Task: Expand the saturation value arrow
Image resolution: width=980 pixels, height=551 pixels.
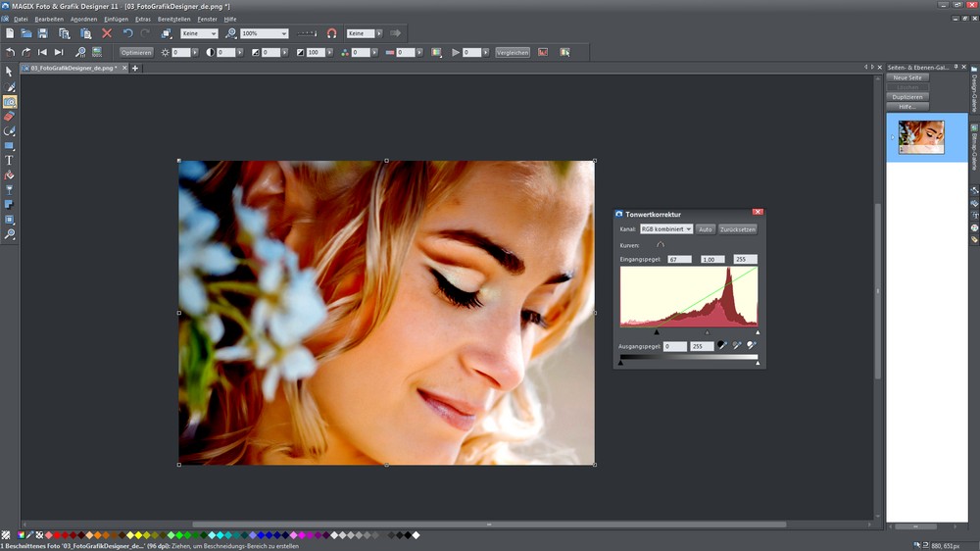Action: click(x=375, y=53)
